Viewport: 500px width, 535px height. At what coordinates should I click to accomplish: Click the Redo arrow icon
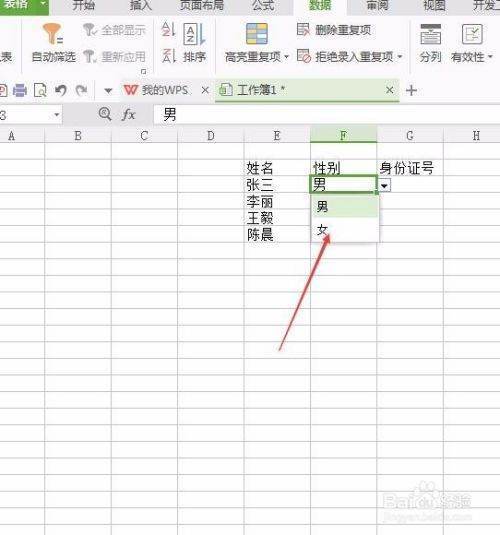pos(82,90)
